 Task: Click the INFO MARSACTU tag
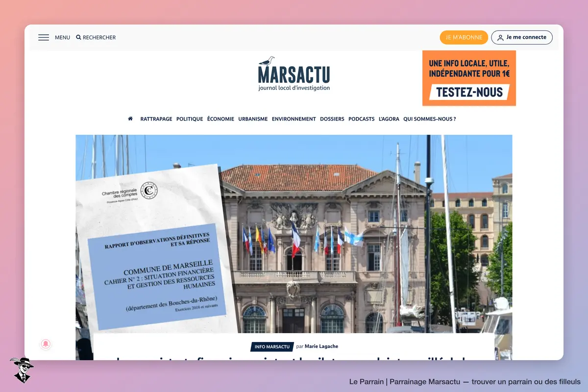272,347
